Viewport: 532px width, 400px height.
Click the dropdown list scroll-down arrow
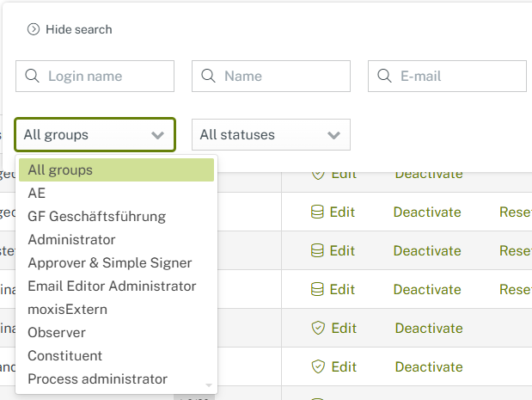pyautogui.click(x=208, y=385)
